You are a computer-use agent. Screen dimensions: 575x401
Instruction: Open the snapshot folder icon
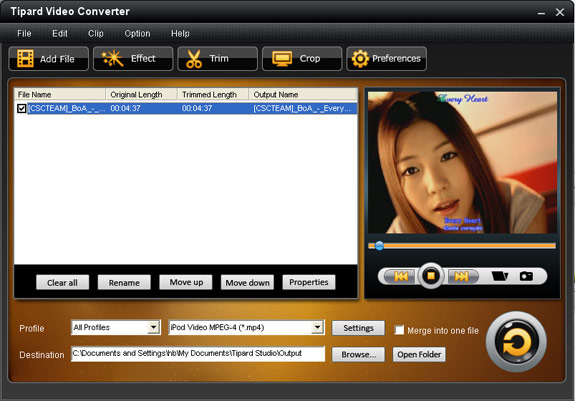500,276
